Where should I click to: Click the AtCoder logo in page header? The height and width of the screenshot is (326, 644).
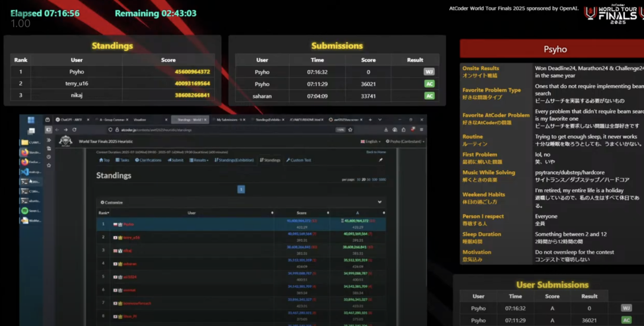pos(66,141)
